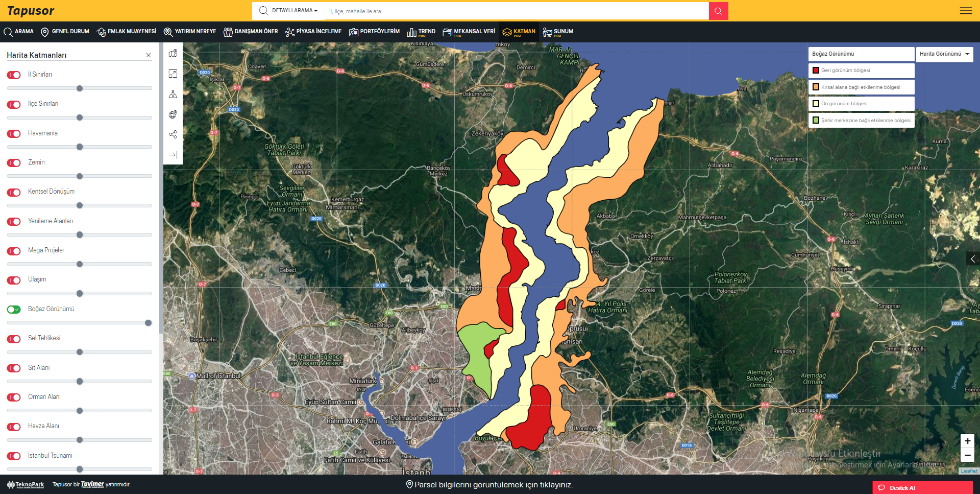The image size is (980, 494).
Task: Toggle Yenileme Alanları layer switch
Action: click(x=14, y=222)
